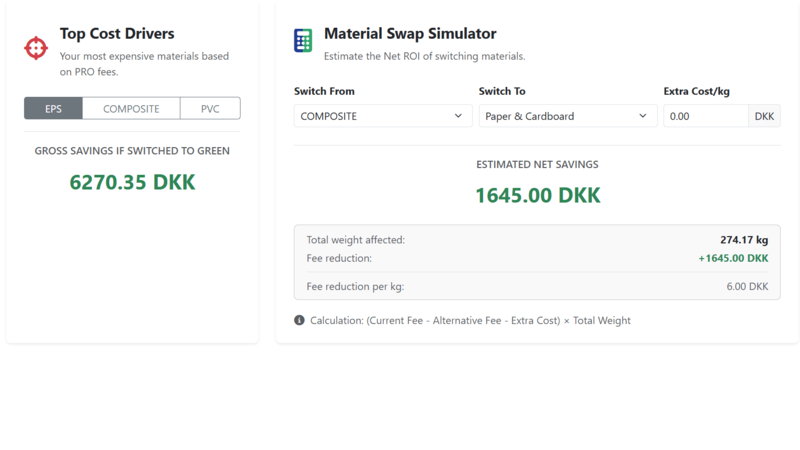This screenshot has width=800, height=450.
Task: Click the Top Cost Drivers heading
Action: coord(117,34)
